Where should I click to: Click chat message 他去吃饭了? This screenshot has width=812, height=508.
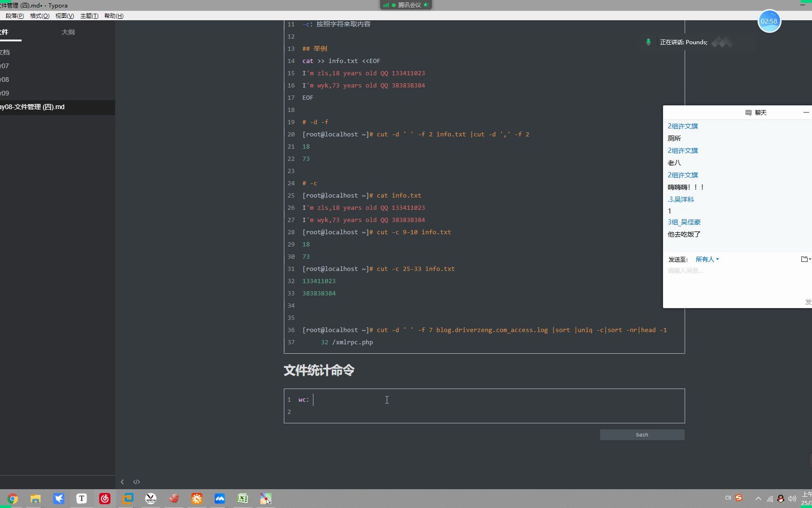[x=684, y=234]
